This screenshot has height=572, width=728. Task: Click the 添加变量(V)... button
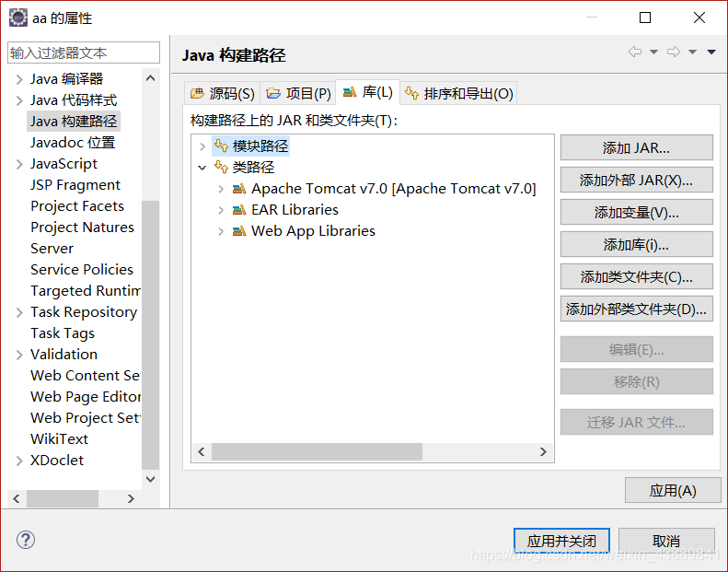click(x=637, y=213)
